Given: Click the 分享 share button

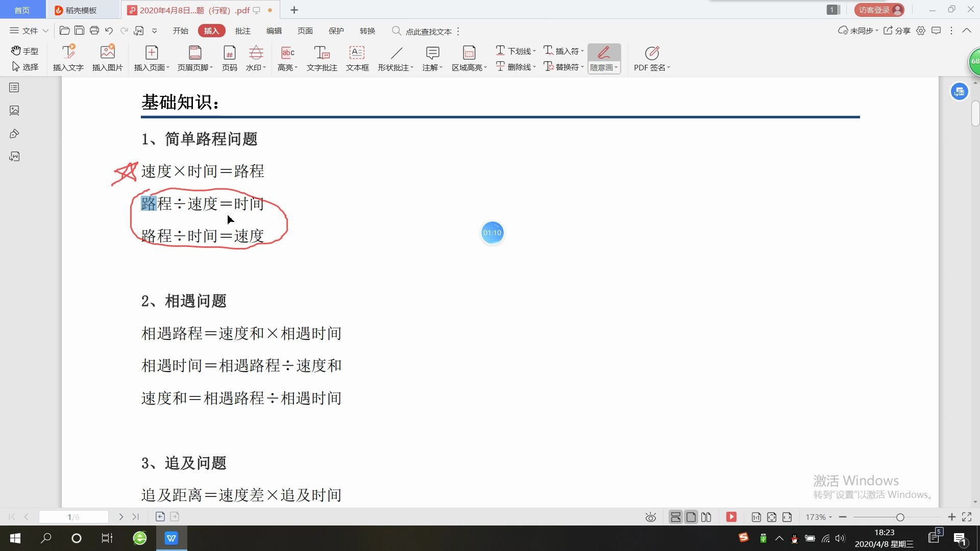Looking at the screenshot, I should pyautogui.click(x=897, y=31).
